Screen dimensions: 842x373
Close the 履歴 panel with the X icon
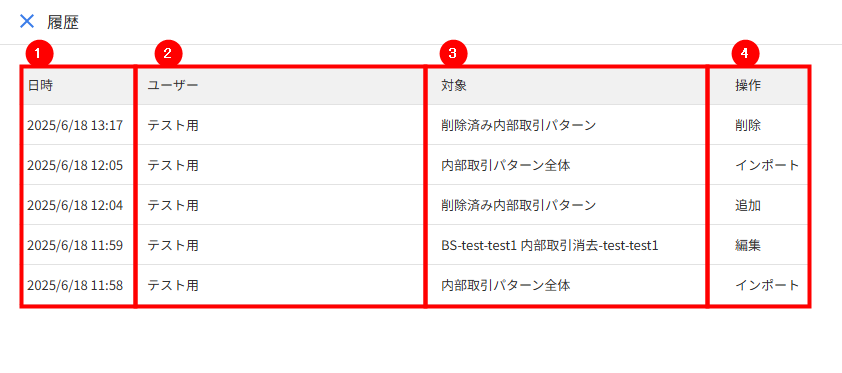coord(27,21)
